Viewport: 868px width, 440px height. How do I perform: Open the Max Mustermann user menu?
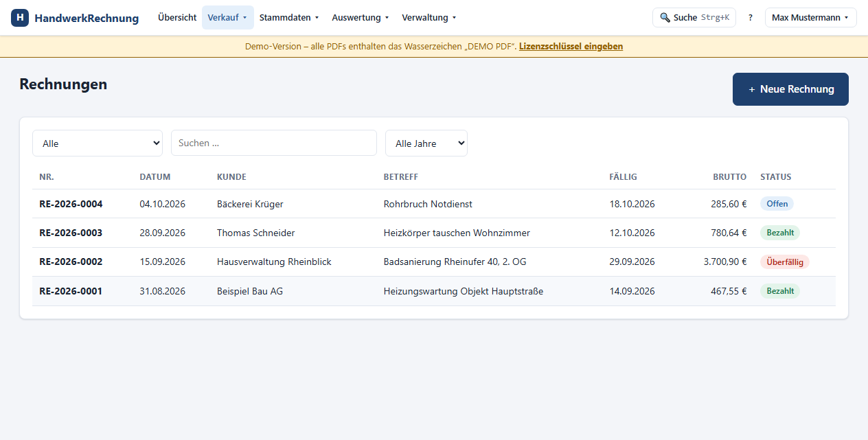click(x=810, y=18)
